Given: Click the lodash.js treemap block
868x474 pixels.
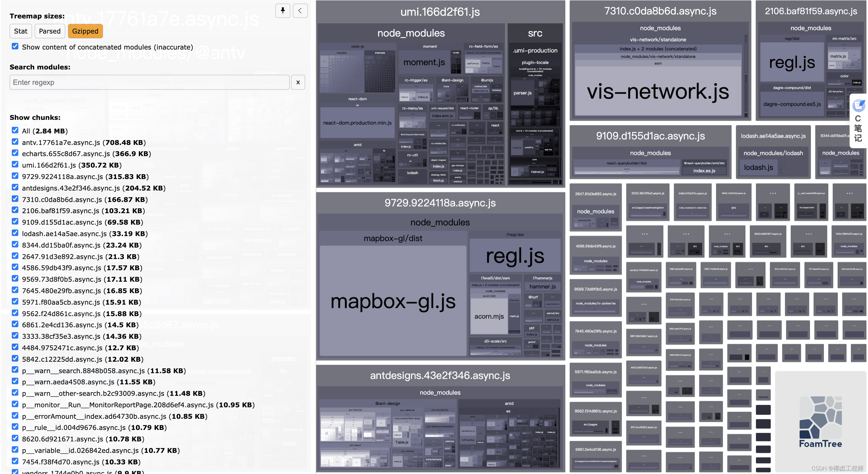Looking at the screenshot, I should (758, 168).
